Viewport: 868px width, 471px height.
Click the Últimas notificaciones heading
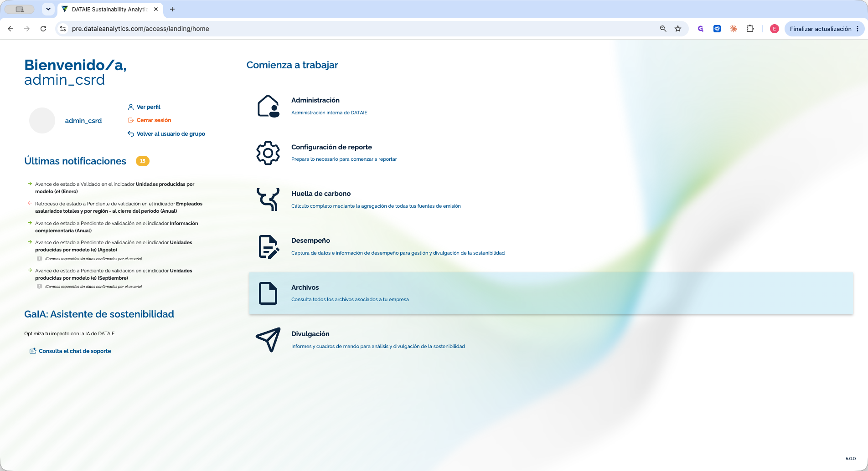(x=75, y=161)
